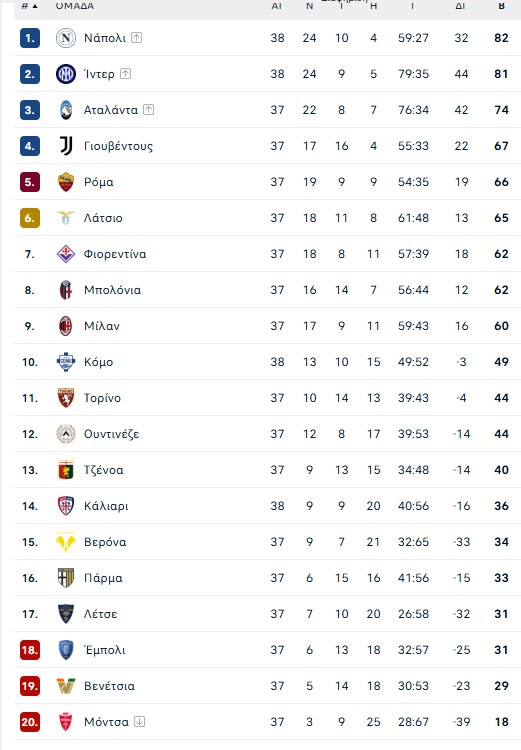
Task: Select the Juventus logo icon
Action: [66, 146]
